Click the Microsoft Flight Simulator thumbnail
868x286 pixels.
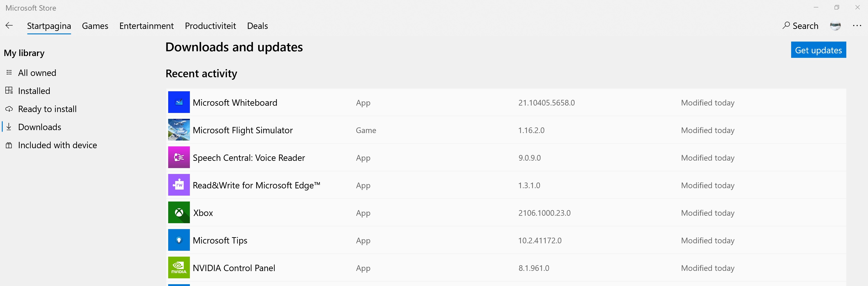click(179, 130)
